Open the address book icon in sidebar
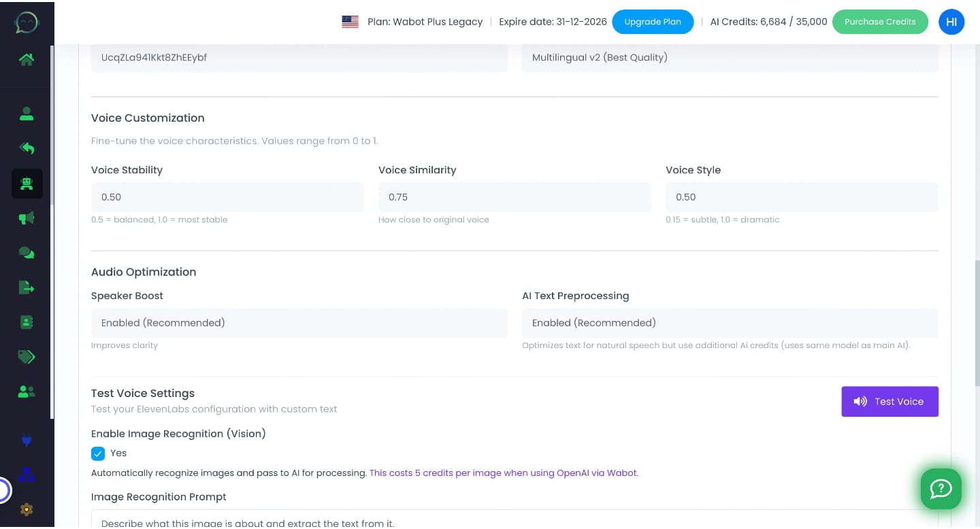This screenshot has width=980, height=529. [27, 322]
